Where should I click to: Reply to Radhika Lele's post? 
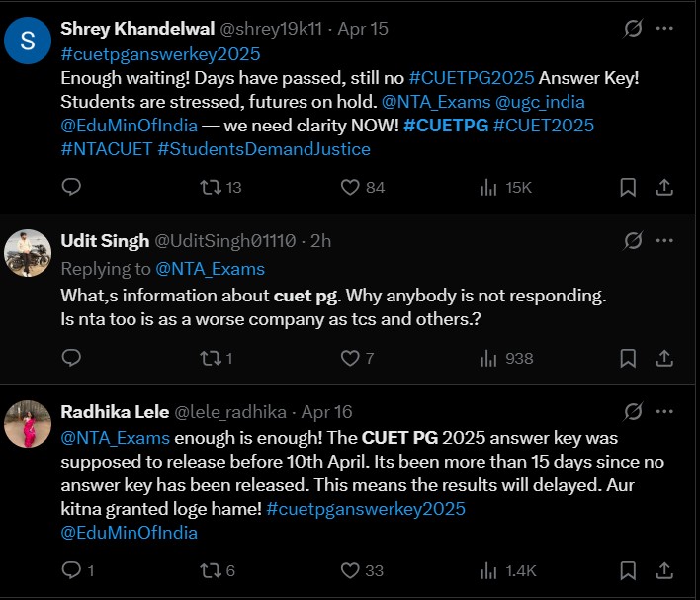point(71,570)
